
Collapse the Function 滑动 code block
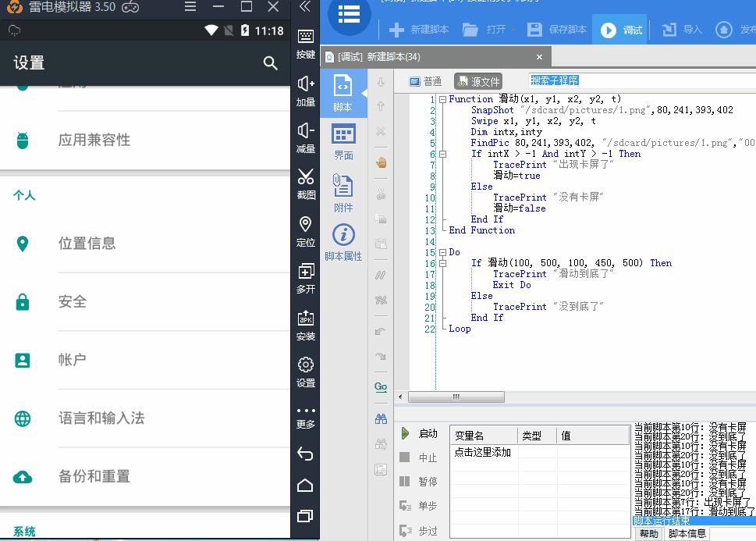click(x=442, y=99)
